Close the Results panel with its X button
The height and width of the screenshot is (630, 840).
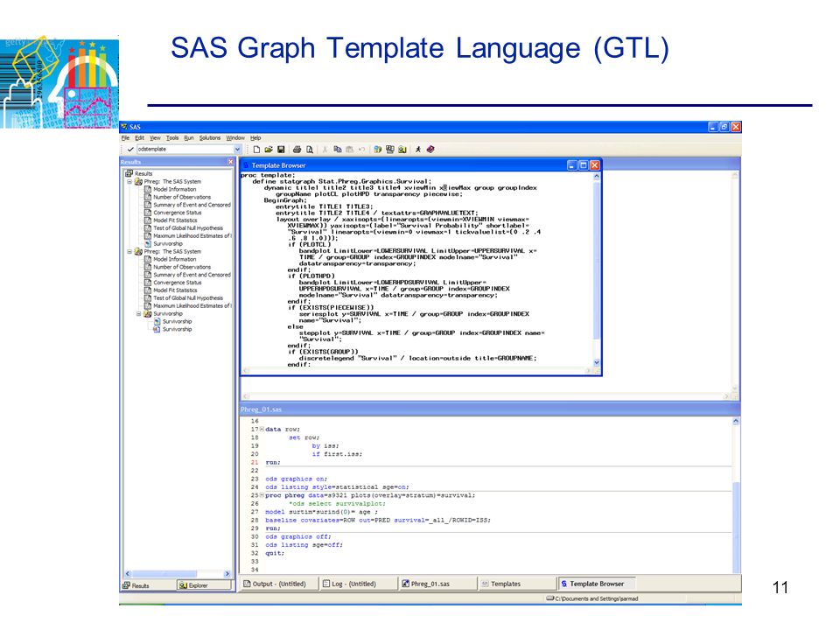pos(230,162)
